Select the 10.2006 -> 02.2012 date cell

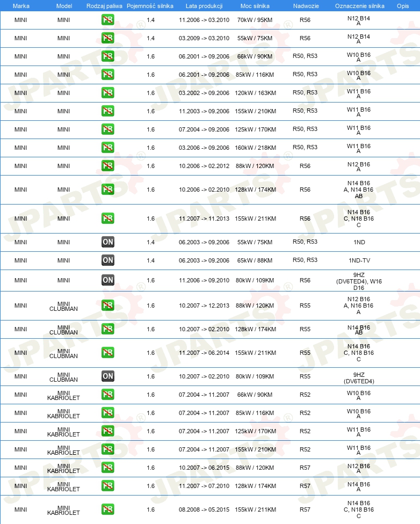pos(204,166)
